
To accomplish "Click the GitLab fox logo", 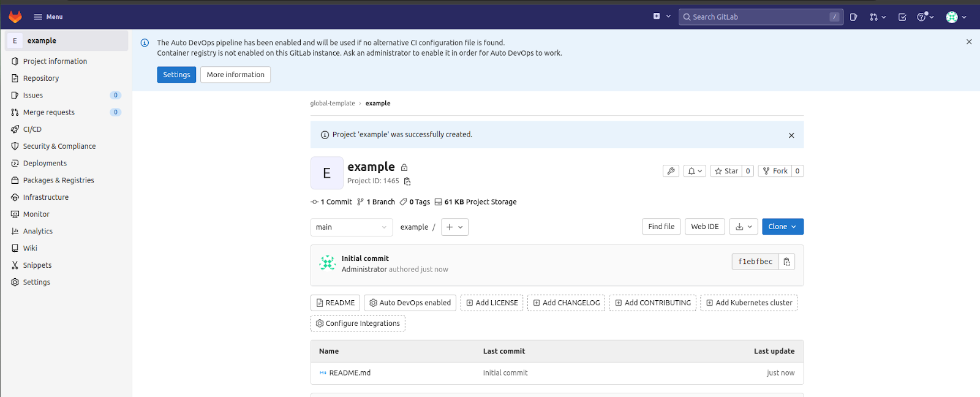I will pyautogui.click(x=15, y=17).
